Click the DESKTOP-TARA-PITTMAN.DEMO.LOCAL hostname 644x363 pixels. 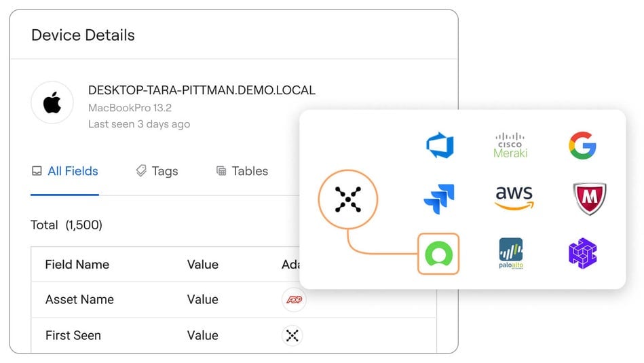tap(202, 90)
